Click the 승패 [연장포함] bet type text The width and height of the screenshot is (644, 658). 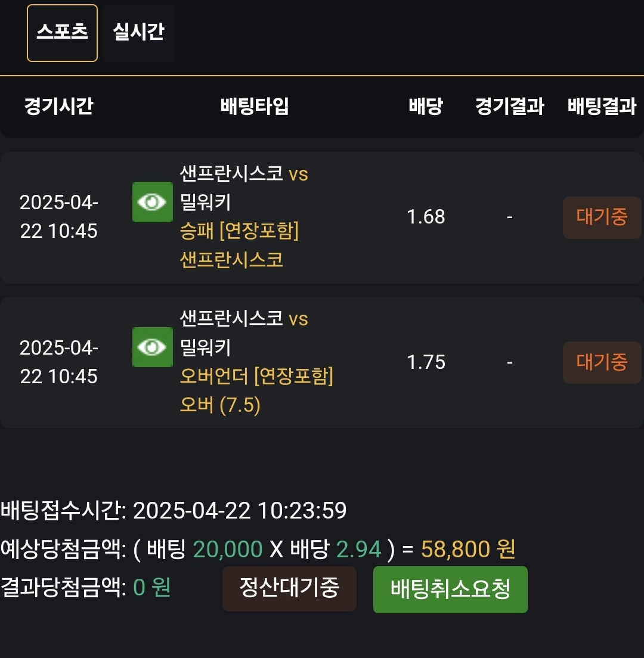pyautogui.click(x=239, y=231)
